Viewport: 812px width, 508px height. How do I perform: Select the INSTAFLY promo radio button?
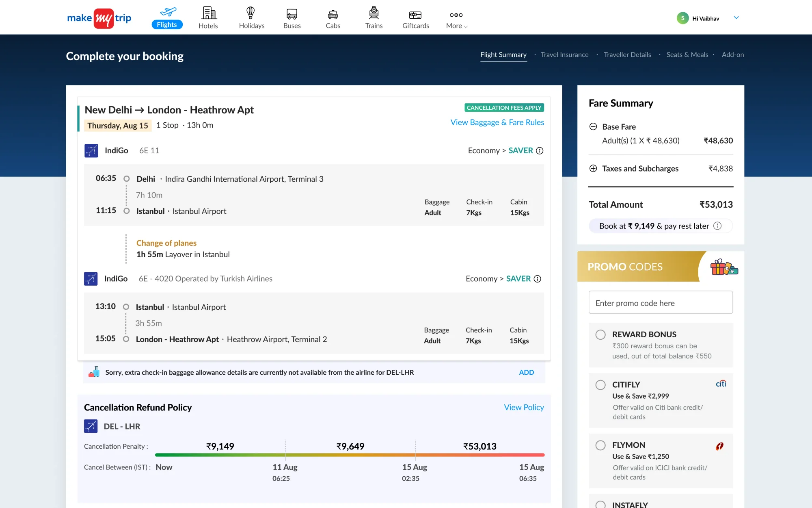coord(600,505)
